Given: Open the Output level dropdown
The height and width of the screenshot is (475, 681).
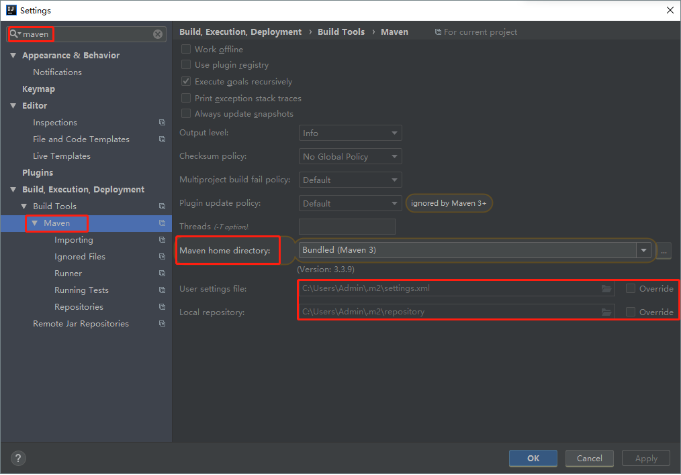Looking at the screenshot, I should 350,133.
